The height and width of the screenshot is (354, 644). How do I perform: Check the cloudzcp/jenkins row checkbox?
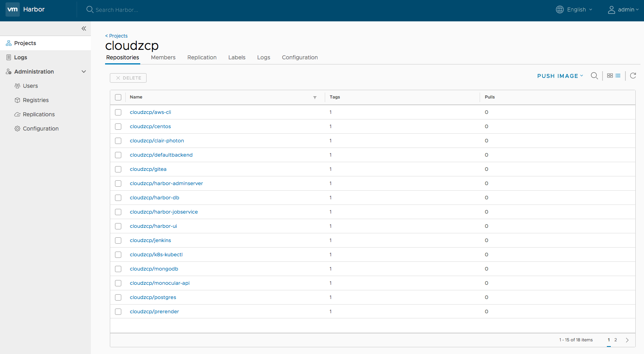coord(118,240)
